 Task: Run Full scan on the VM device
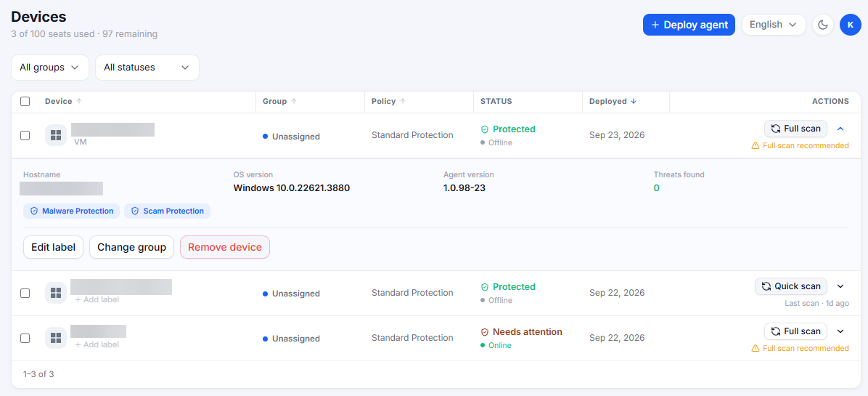(x=796, y=129)
